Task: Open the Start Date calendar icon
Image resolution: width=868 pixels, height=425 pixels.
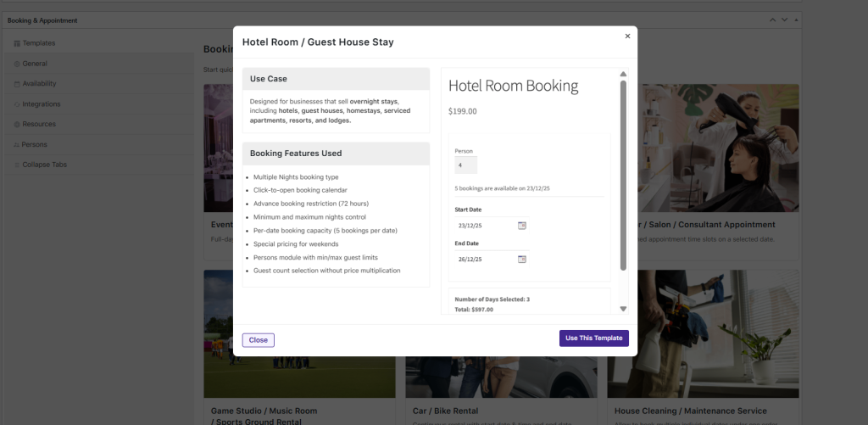Action: point(522,226)
